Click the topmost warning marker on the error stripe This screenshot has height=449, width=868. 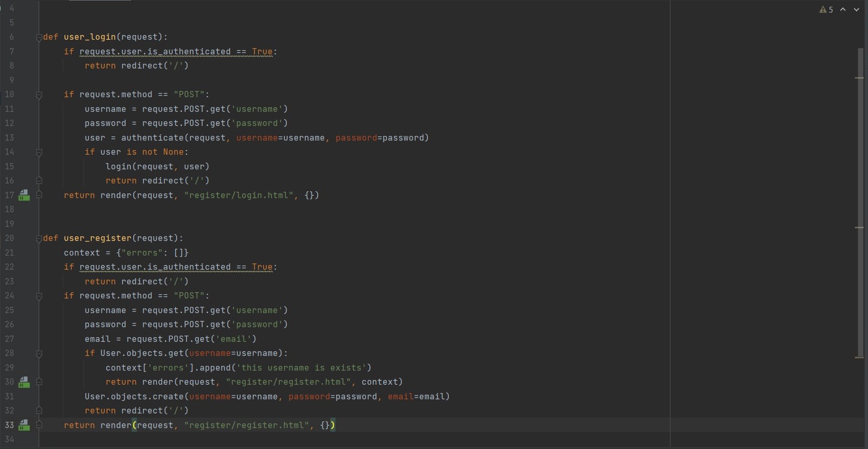(859, 78)
